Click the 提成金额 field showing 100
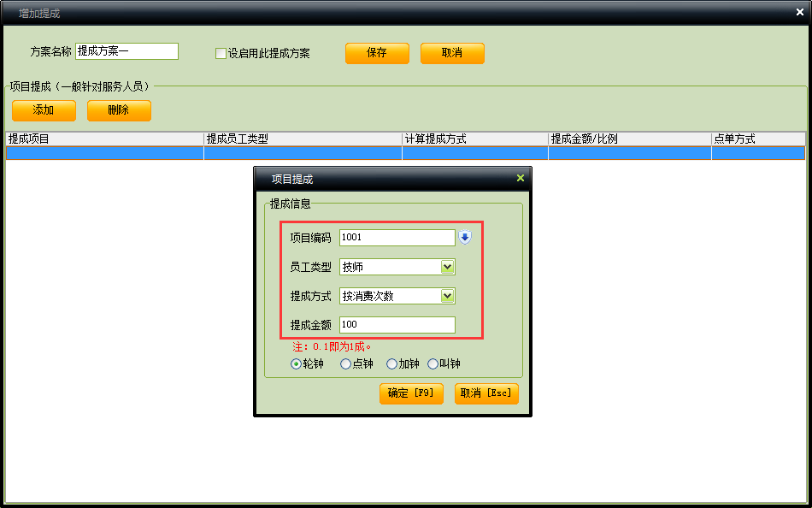 tap(397, 324)
